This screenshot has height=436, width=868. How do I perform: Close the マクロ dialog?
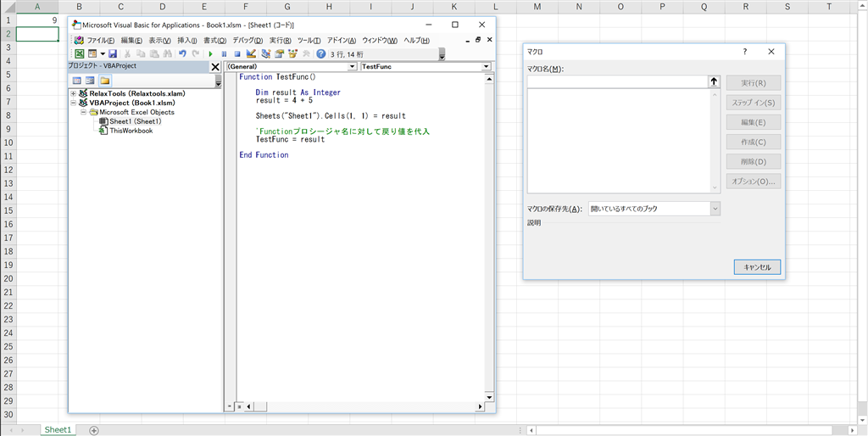771,51
